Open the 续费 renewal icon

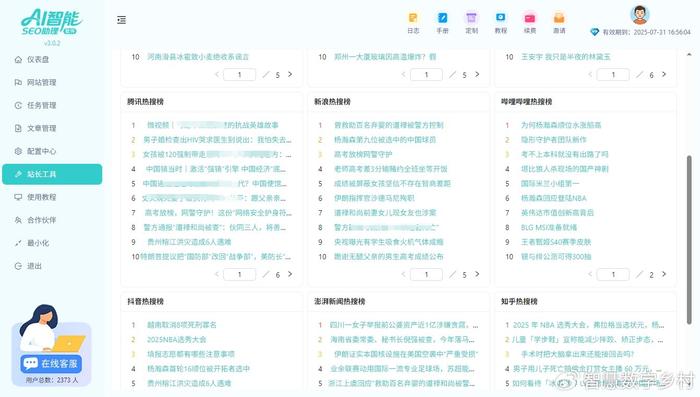530,23
